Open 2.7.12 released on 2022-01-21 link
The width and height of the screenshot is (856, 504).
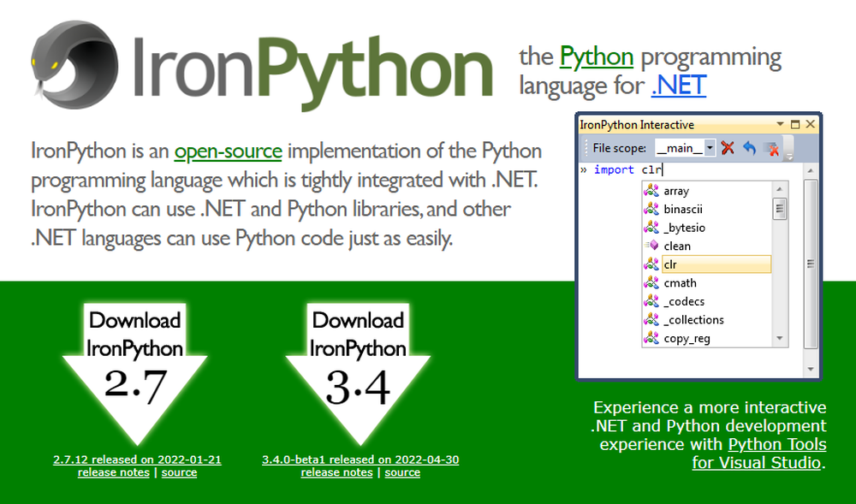point(137,460)
